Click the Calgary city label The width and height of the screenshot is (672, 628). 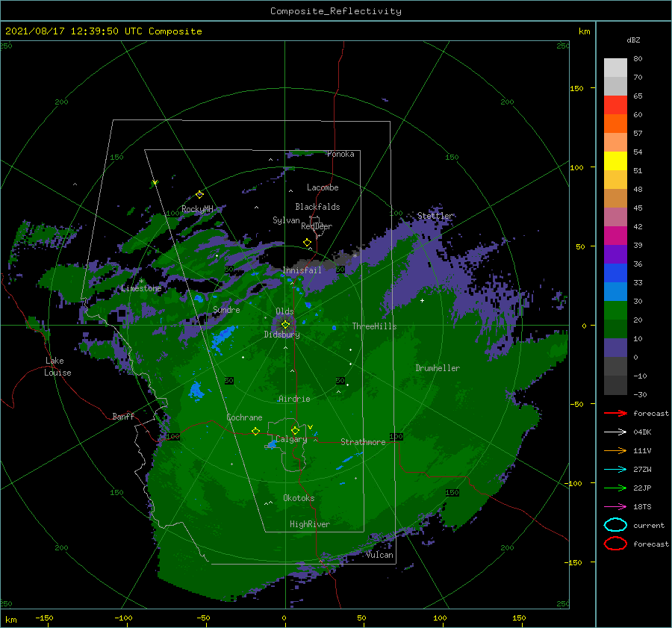tap(291, 439)
